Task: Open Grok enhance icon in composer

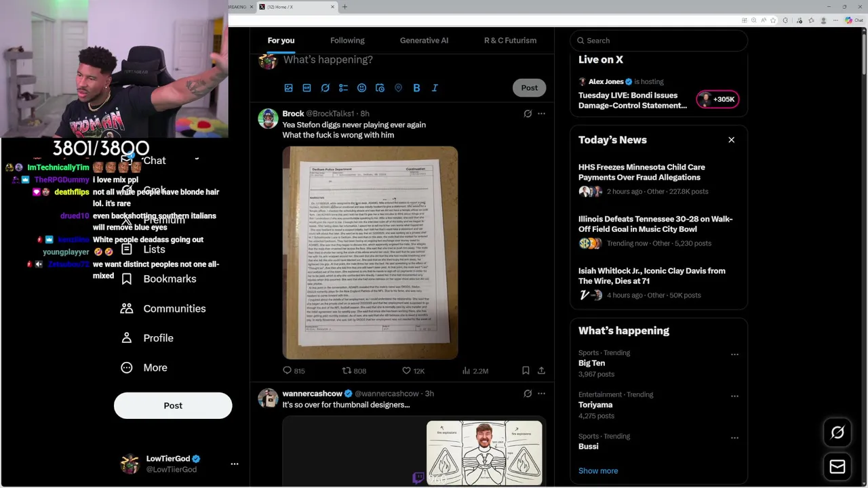Action: pyautogui.click(x=325, y=87)
